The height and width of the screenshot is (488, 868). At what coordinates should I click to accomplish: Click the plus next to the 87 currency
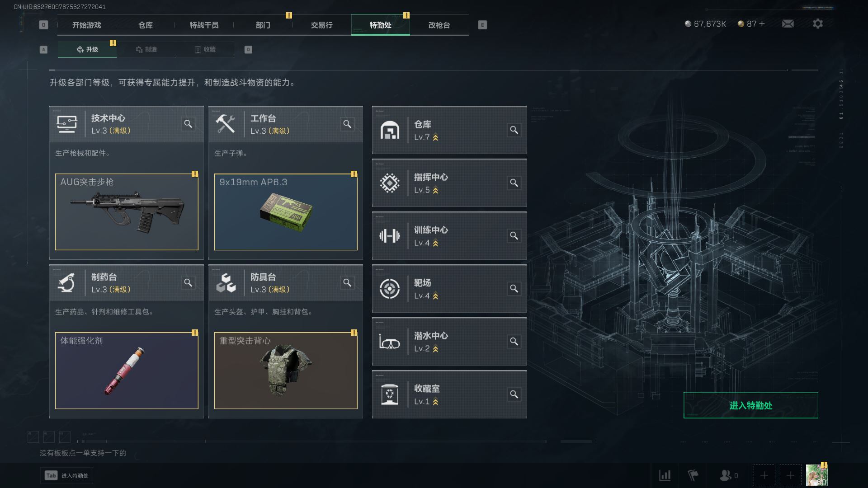tap(762, 23)
